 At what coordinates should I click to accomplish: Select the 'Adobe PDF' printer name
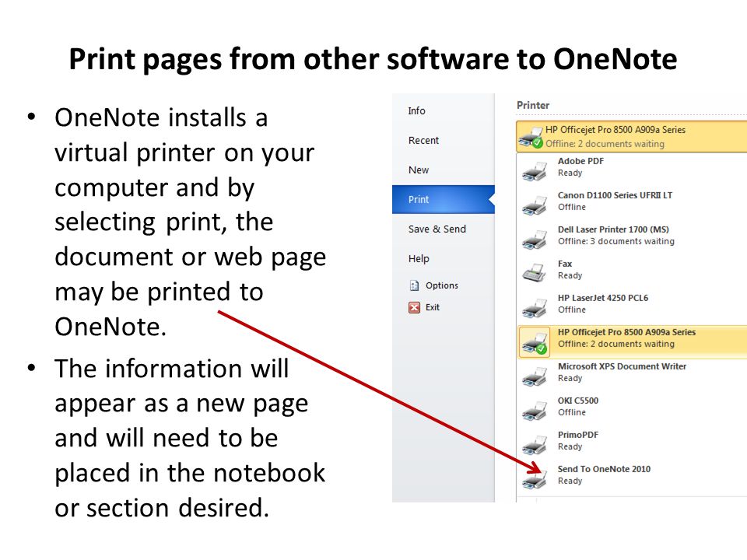pyautogui.click(x=580, y=161)
